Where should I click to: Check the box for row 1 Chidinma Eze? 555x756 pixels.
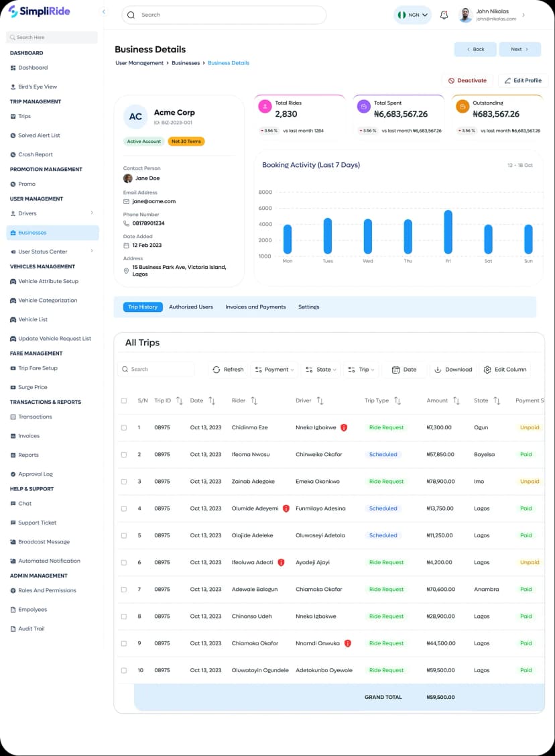pos(124,428)
